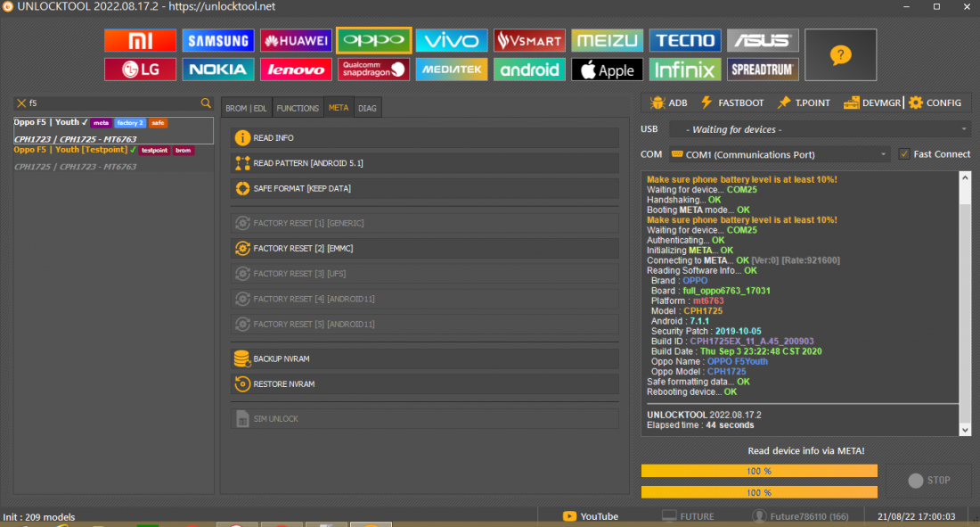
Task: Click the Future786110 (166) account entry
Action: tap(801, 516)
